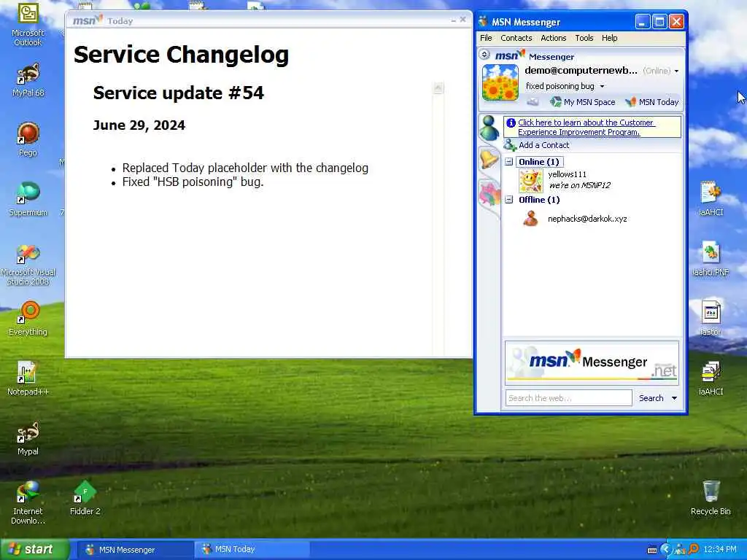Screen dimensions: 747x560
Task: Open the personal message dropdown arrow
Action: click(602, 86)
